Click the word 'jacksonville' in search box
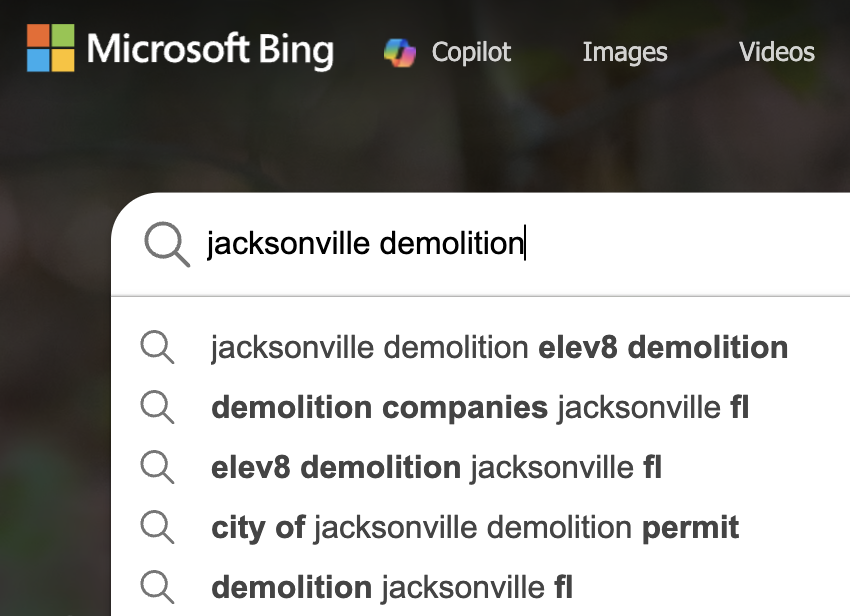Screen dimensions: 850x616 click(288, 243)
